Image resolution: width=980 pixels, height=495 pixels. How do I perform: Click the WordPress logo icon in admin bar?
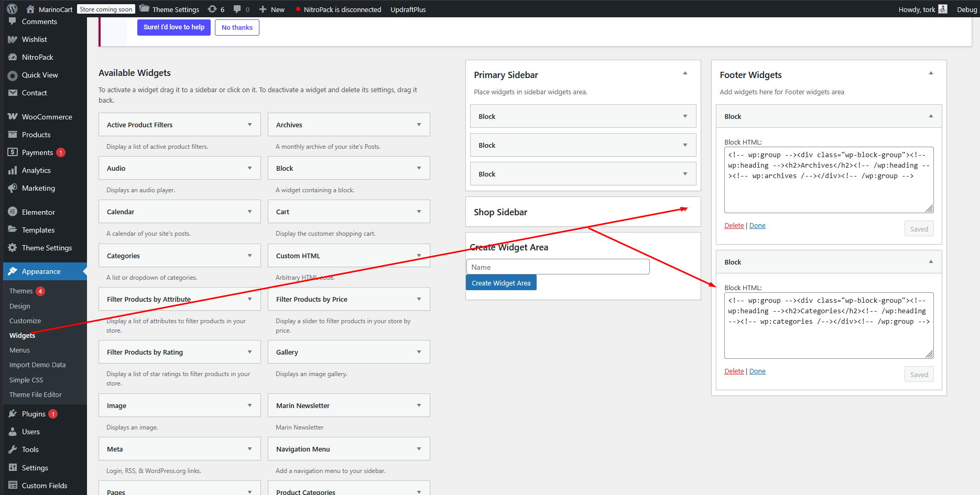point(12,9)
